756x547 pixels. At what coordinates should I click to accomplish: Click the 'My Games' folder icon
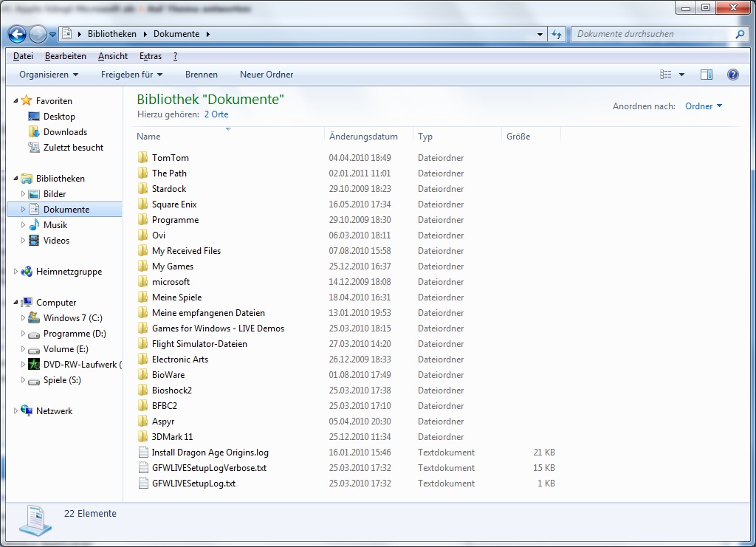(x=142, y=266)
